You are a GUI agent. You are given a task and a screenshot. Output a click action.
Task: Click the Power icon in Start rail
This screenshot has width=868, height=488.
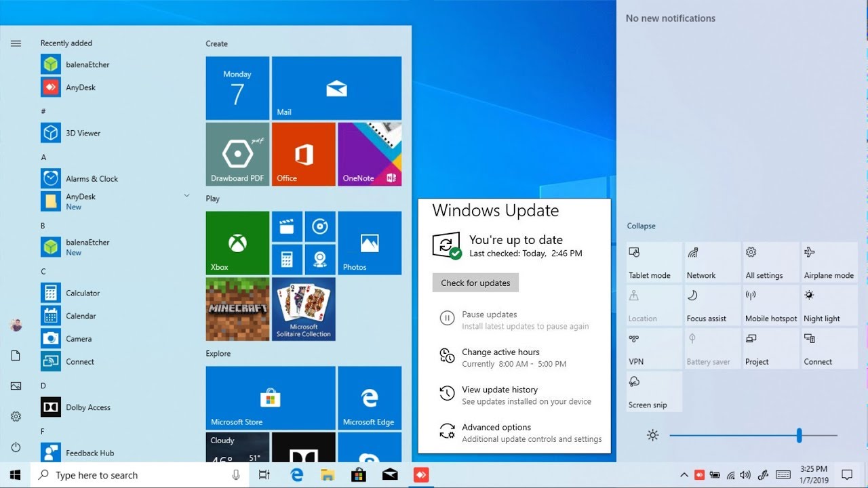[16, 447]
